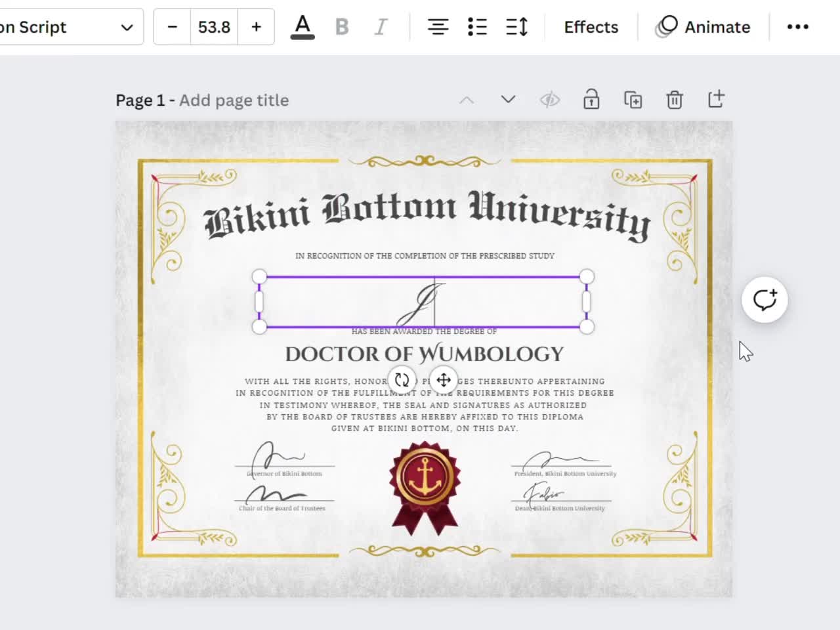Open a comment on the design

[764, 299]
